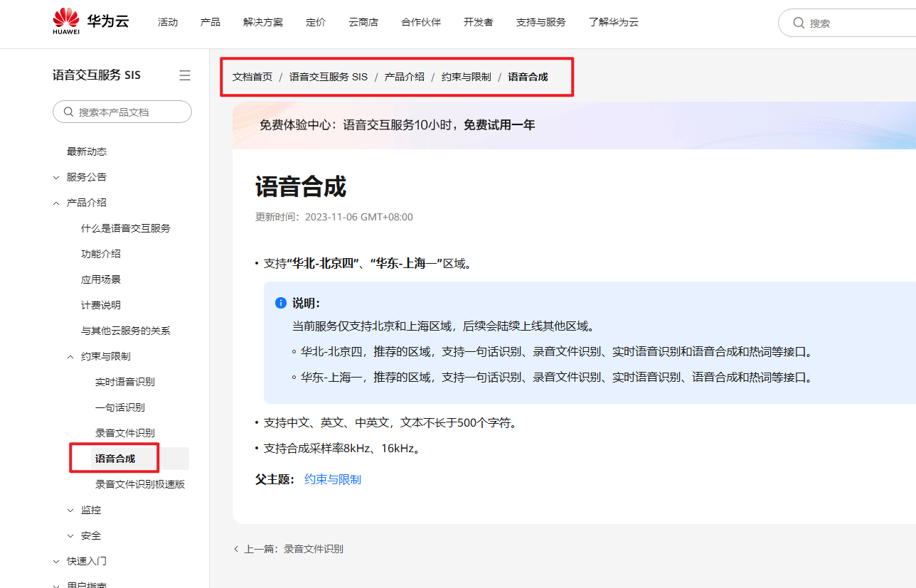Open 最新动态 in sidebar

87,151
